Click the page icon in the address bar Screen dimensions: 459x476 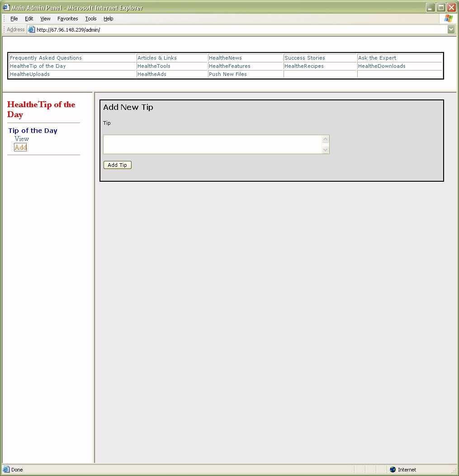pos(31,30)
